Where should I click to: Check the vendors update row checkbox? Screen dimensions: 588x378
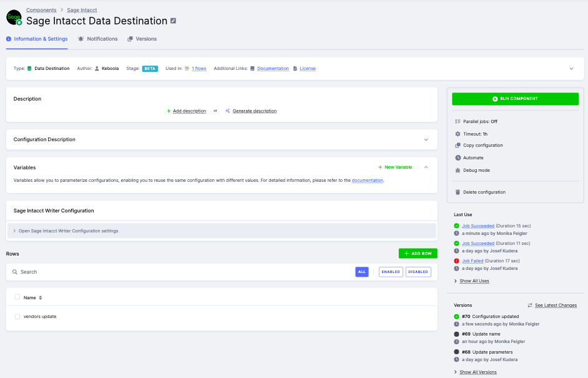pyautogui.click(x=17, y=316)
